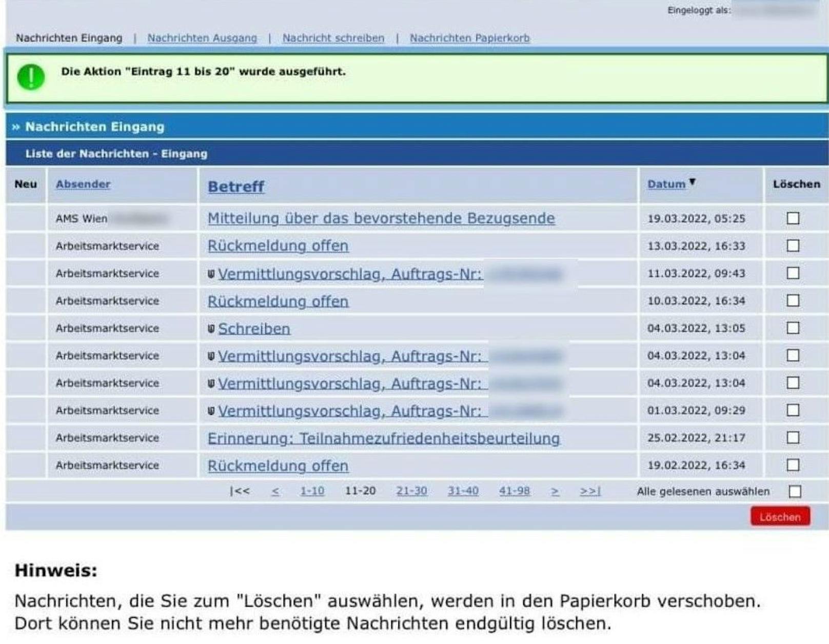Sort messages by Betreff column

[236, 186]
